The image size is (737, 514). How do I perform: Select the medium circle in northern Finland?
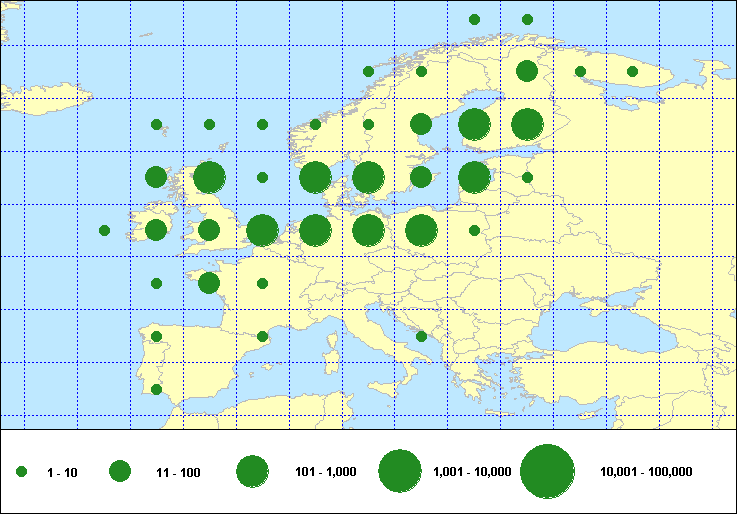(x=526, y=71)
